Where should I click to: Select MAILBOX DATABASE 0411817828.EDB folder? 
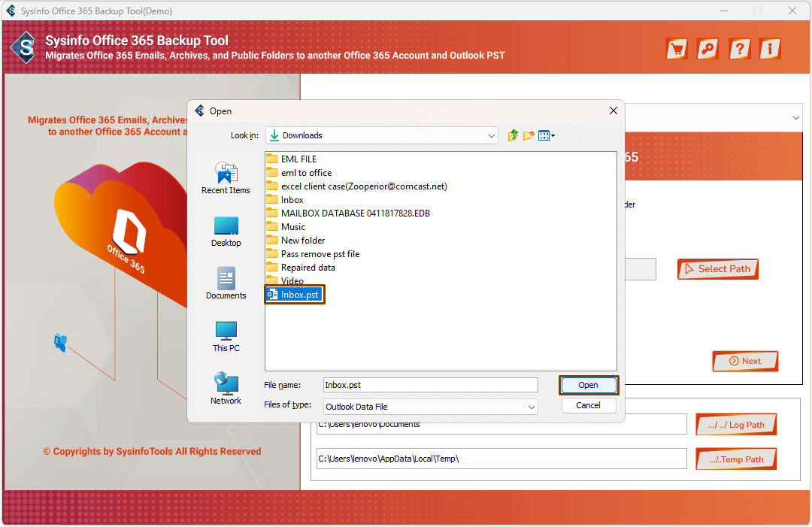tap(349, 214)
